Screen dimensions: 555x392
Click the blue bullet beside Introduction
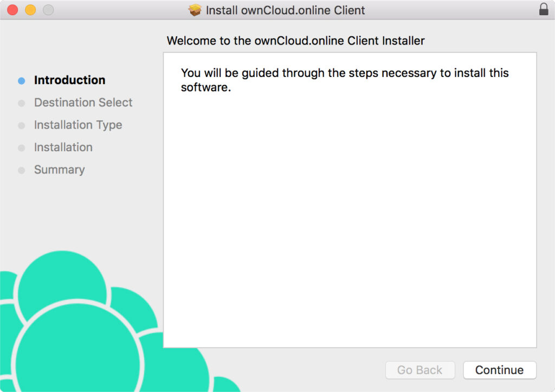(22, 81)
